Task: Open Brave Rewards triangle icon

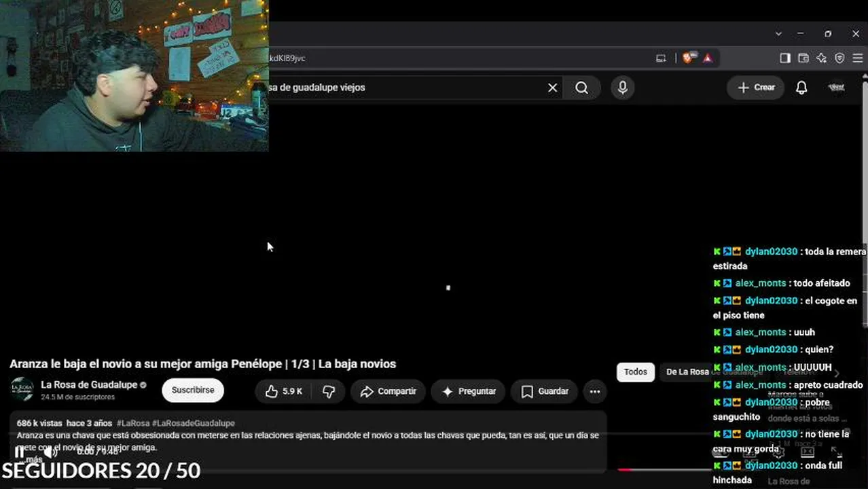Action: [x=708, y=58]
